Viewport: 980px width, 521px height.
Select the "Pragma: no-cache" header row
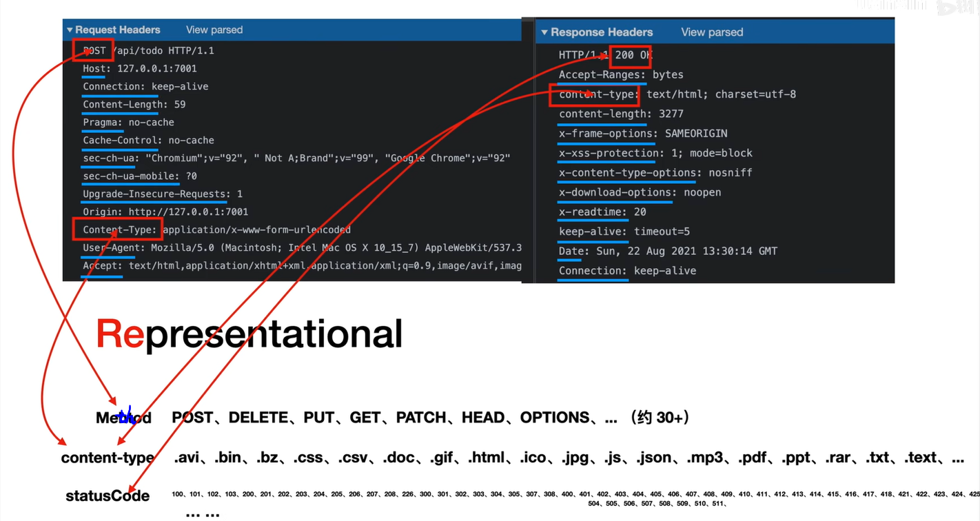click(129, 123)
